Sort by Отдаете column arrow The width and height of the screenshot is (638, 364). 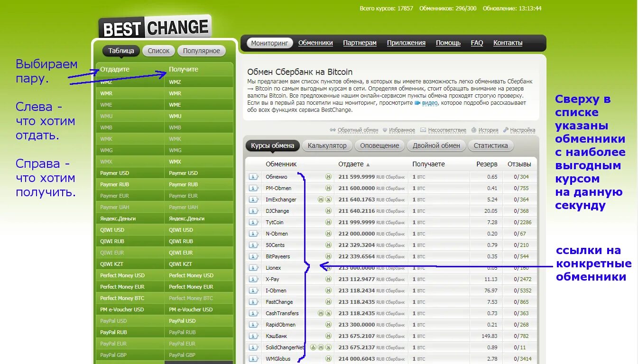tap(368, 164)
